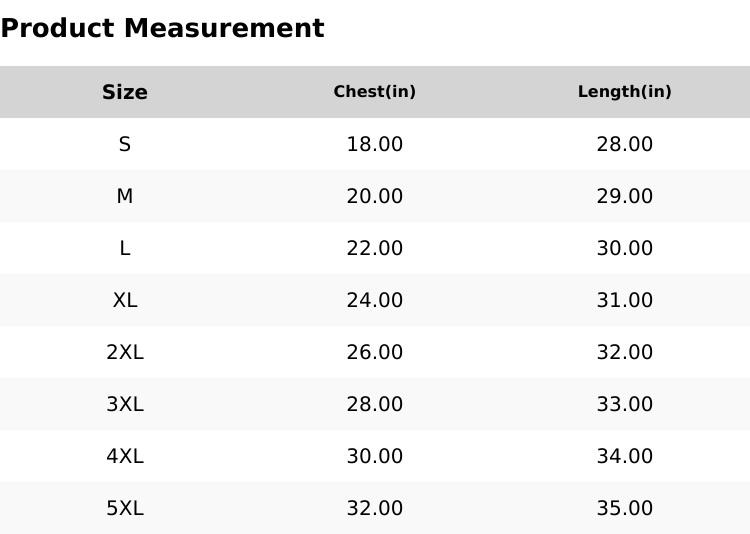Click the 24.00 chest value

tap(375, 300)
